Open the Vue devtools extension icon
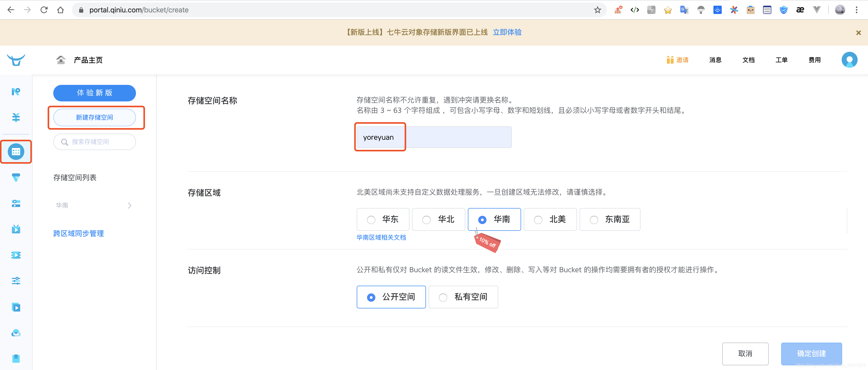Viewport: 868px width, 370px height. 817,10
